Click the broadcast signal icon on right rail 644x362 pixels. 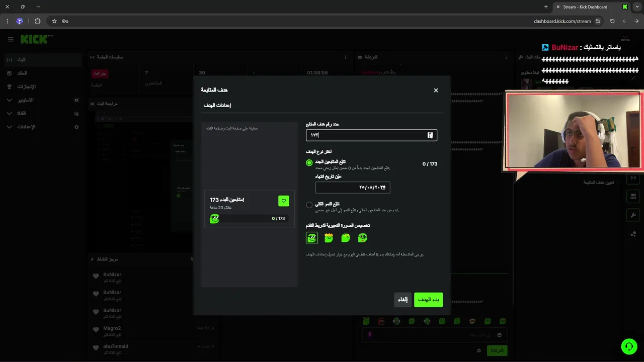[633, 178]
